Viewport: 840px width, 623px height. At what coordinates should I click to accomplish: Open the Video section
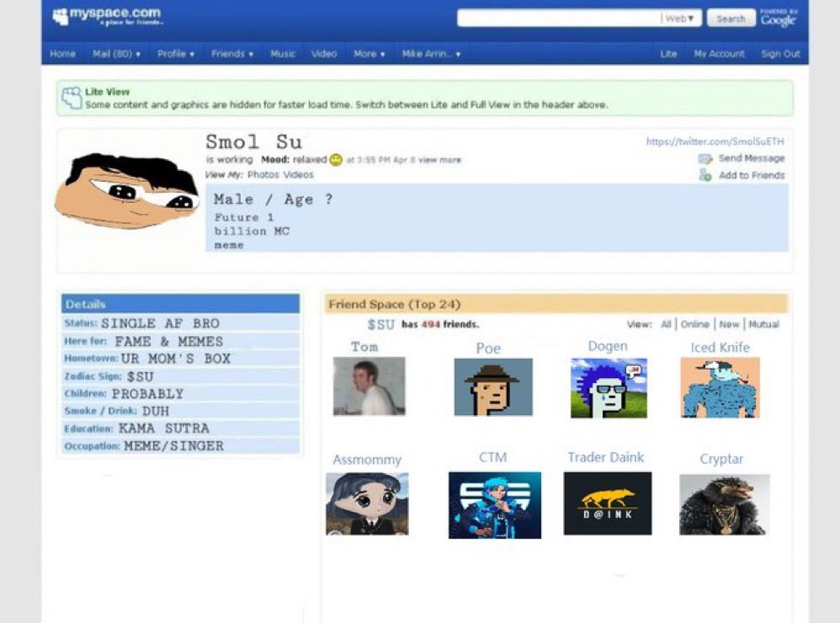tap(324, 54)
